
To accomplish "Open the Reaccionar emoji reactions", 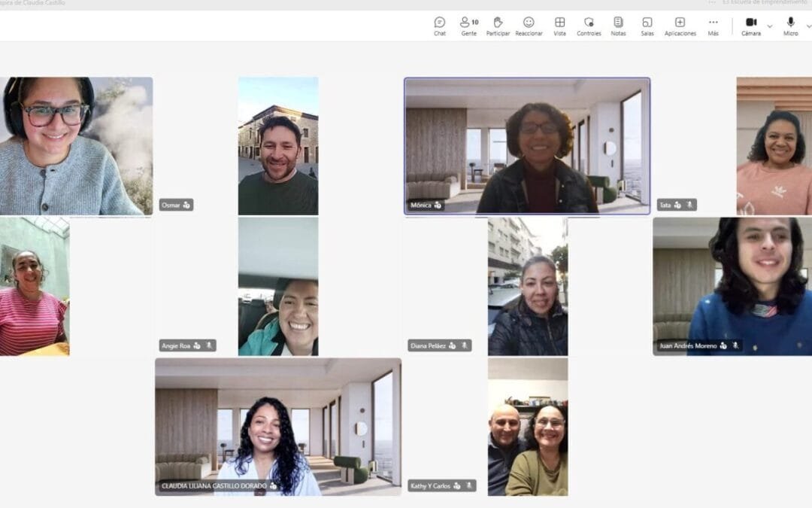I will tap(529, 26).
